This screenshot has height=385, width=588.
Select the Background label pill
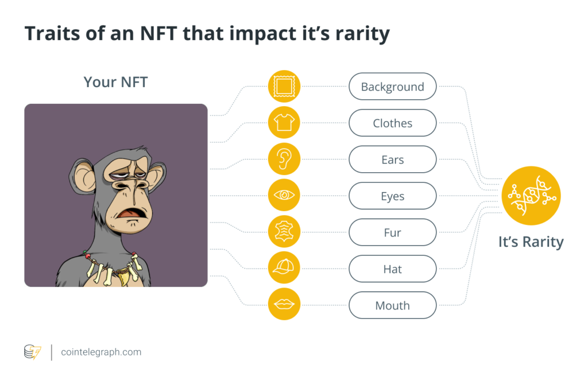[x=393, y=87]
